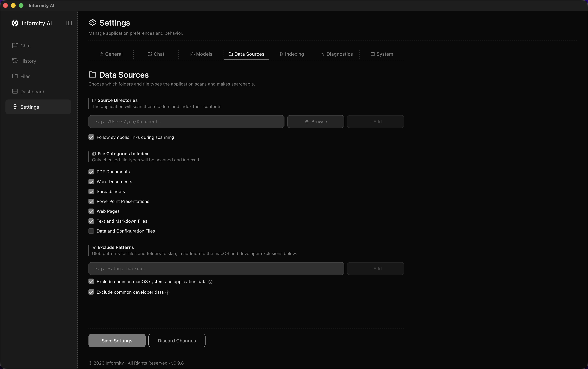
Task: Toggle Follow symbolic links during scanning
Action: (91, 137)
